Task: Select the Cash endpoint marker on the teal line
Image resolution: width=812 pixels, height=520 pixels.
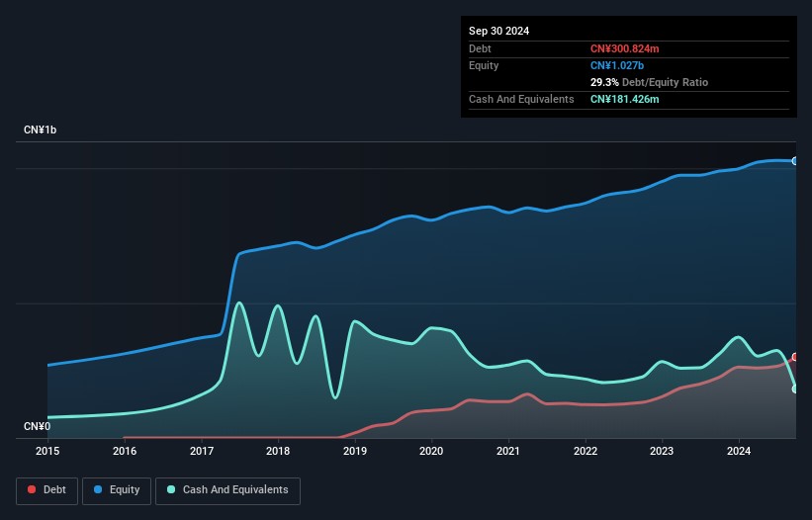Action: tap(795, 389)
